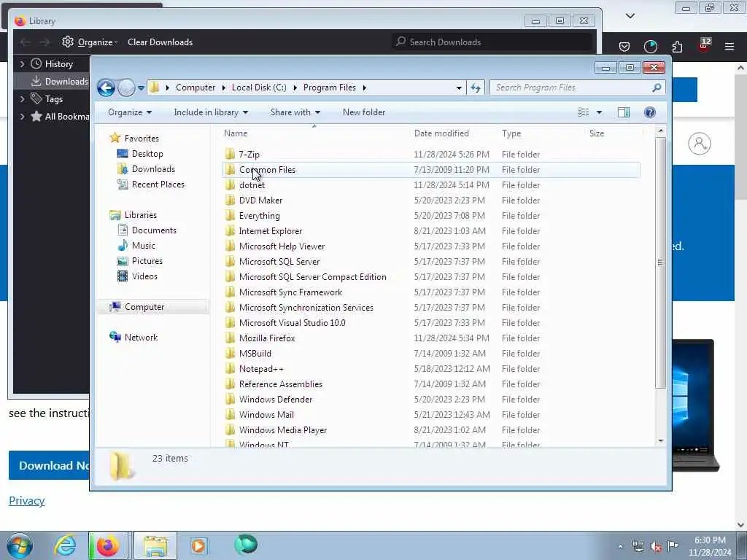Screen dimensions: 747x560
Task: Open the Organize menu in Explorer
Action: click(x=130, y=112)
